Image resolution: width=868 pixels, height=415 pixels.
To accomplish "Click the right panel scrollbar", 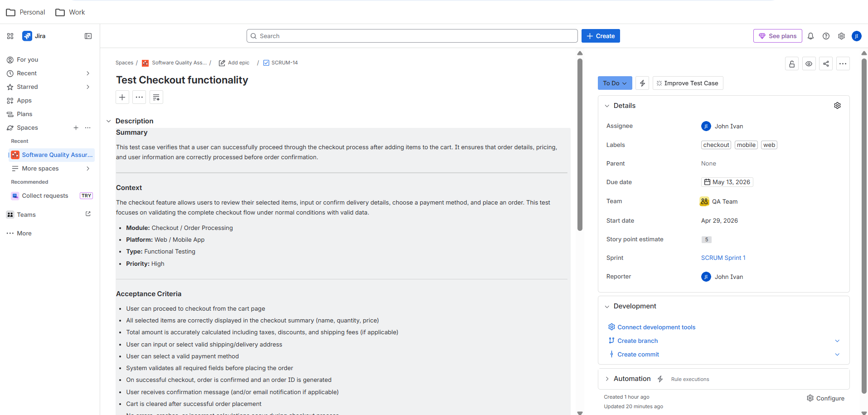I will (x=864, y=225).
